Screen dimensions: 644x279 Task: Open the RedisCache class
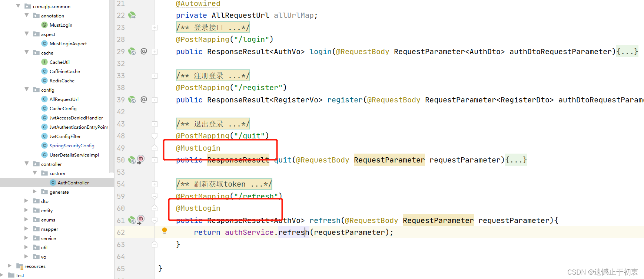point(62,81)
